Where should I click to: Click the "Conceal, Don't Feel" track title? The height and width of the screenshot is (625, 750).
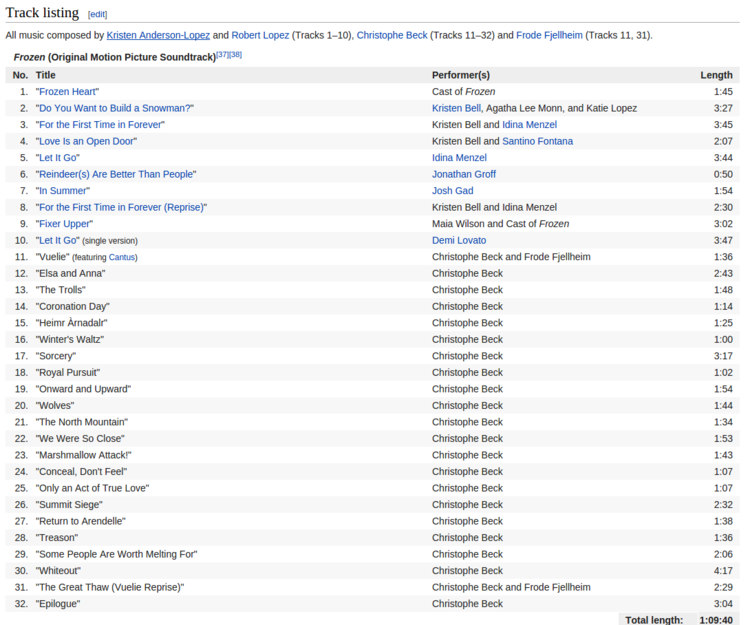pos(81,471)
